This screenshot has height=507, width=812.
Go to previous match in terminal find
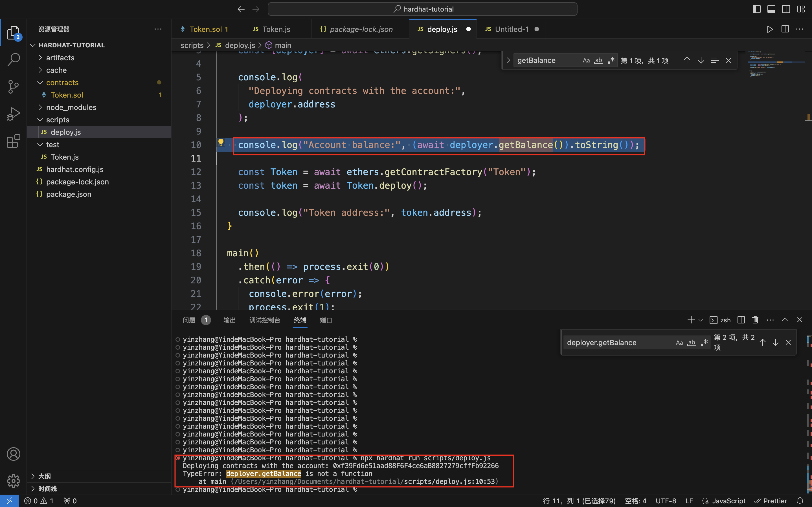click(762, 342)
